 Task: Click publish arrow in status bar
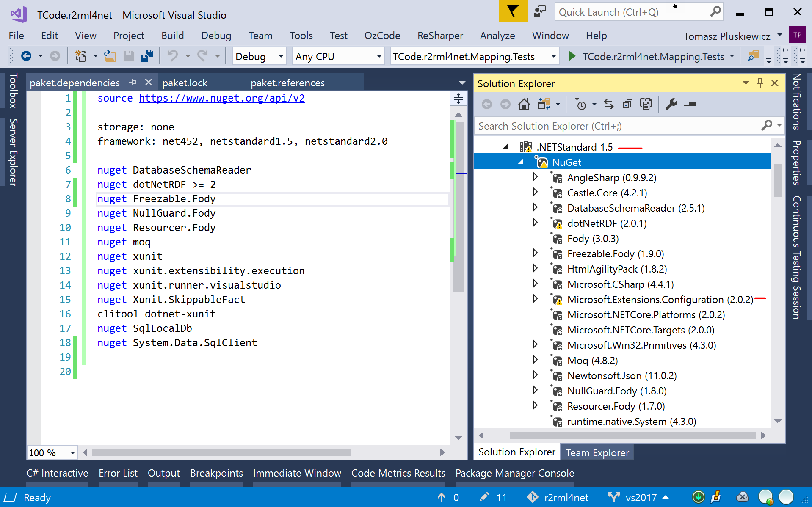click(x=442, y=497)
